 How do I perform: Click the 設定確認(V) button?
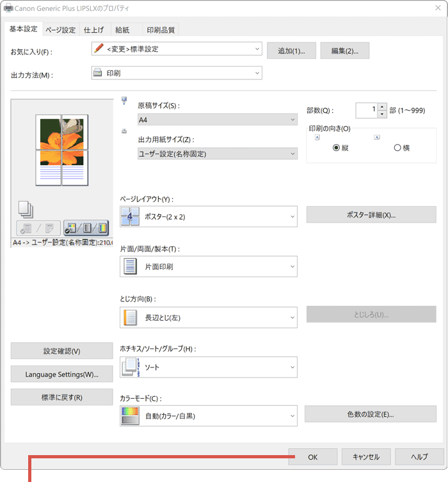click(62, 351)
